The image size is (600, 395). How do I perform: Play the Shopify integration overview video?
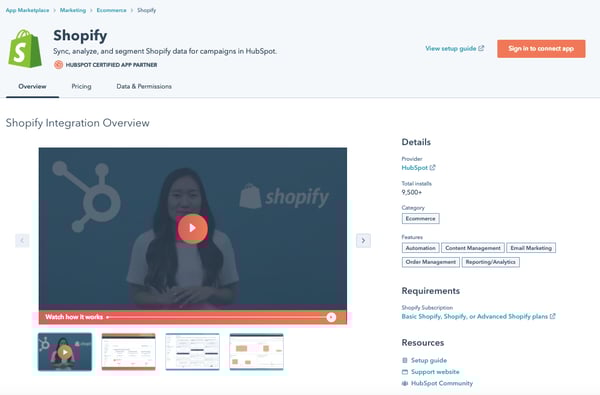click(192, 229)
